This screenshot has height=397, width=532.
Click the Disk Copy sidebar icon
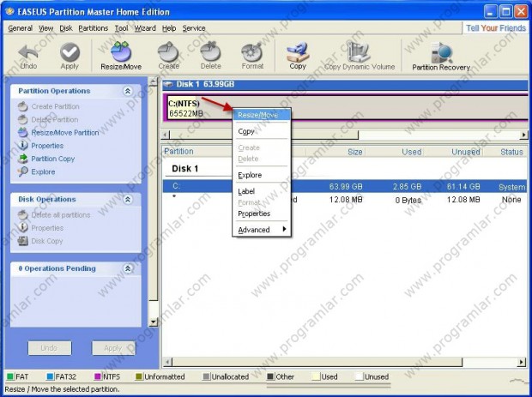[x=22, y=241]
